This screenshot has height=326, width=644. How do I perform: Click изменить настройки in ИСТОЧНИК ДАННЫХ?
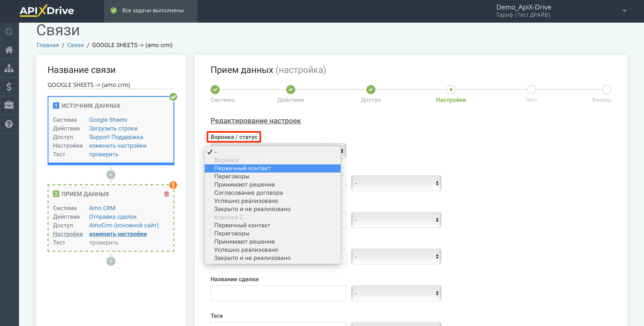click(118, 146)
